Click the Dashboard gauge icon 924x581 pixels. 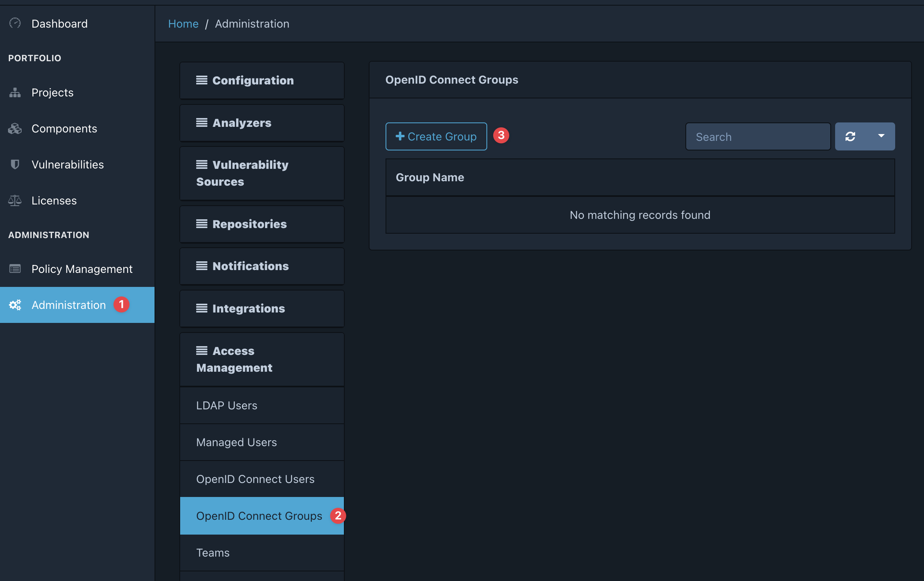click(15, 23)
